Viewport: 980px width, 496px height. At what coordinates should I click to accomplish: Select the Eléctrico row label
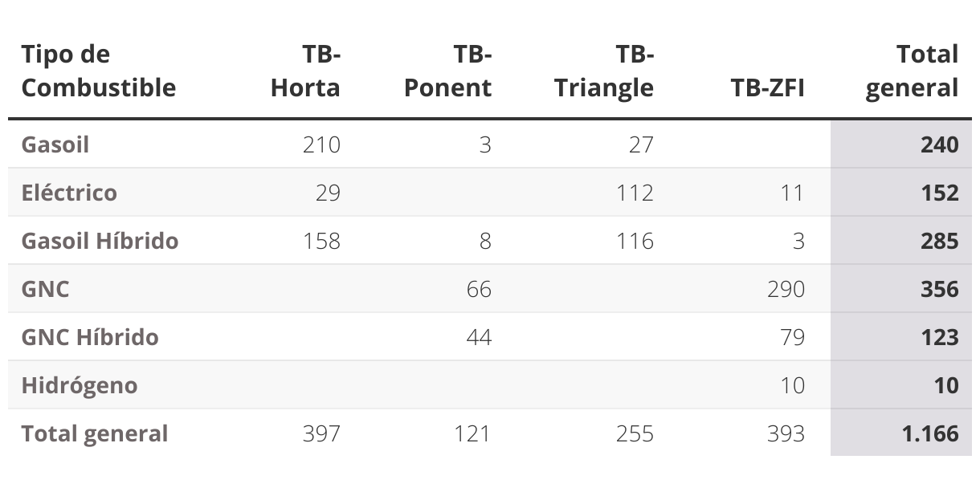(x=69, y=193)
